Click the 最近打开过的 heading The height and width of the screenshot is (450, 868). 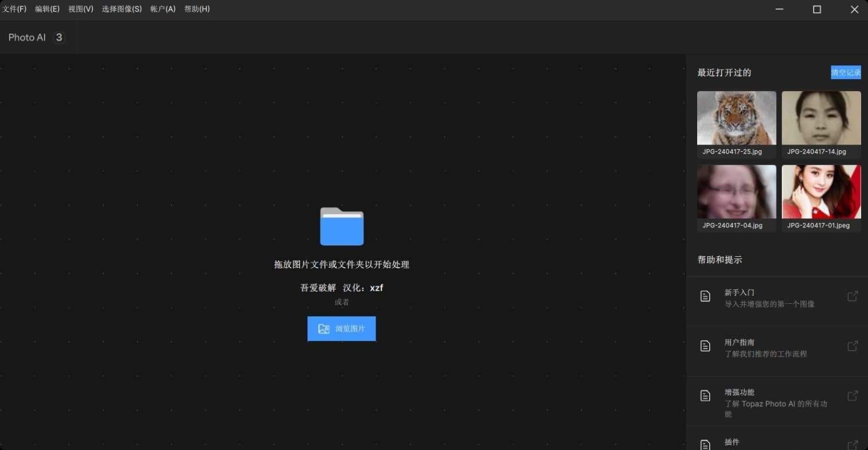(x=724, y=72)
